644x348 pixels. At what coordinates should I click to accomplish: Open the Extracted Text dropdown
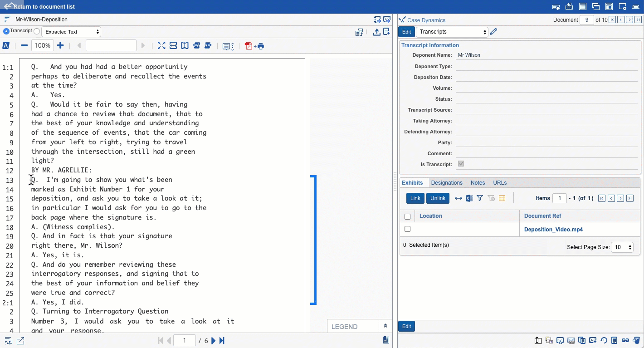pos(71,32)
